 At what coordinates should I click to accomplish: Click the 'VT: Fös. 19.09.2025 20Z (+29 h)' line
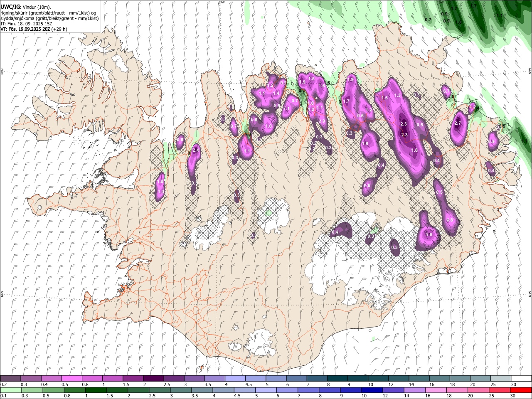(x=34, y=29)
